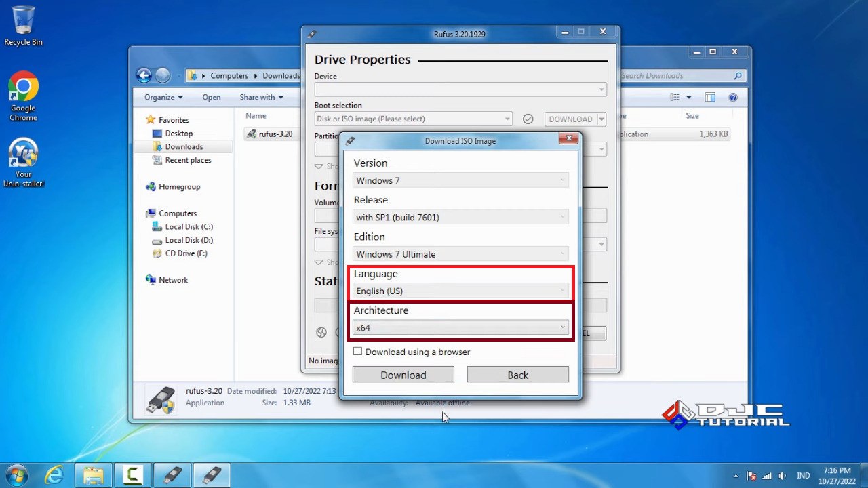Open Your Uninstaller desktop icon
The image size is (868, 488).
pyautogui.click(x=23, y=163)
